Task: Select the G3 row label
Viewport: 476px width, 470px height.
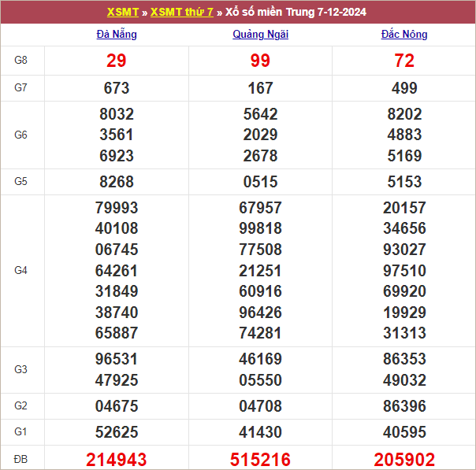Action: (x=20, y=369)
